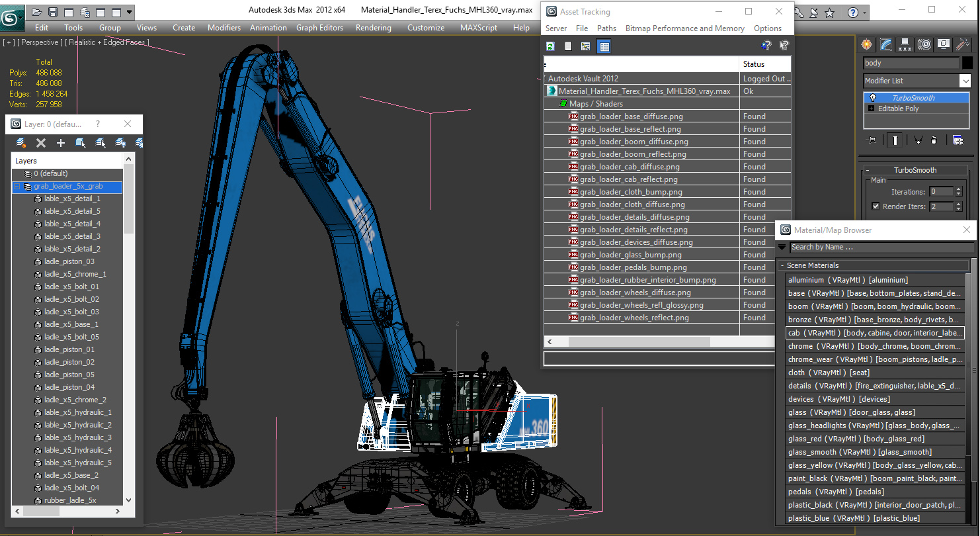Open the quick access toolbar dropdown arrow
Viewport: 980px width, 536px height.
coord(130,12)
